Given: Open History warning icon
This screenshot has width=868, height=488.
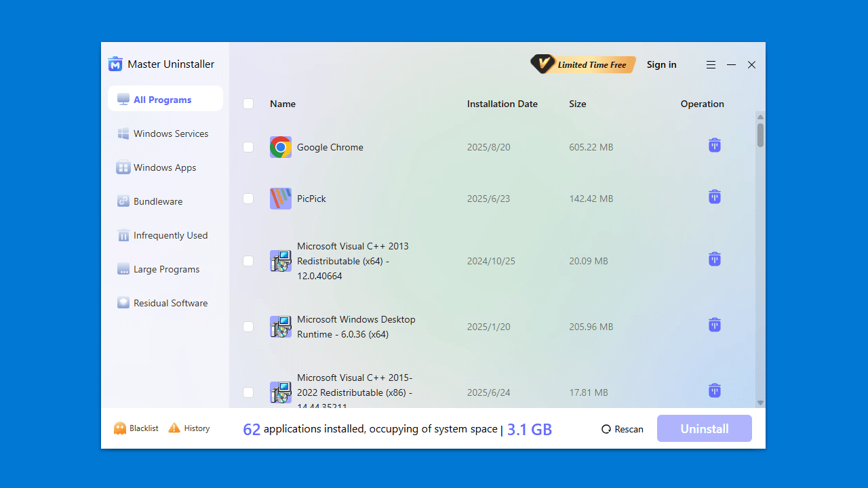Looking at the screenshot, I should coord(174,428).
